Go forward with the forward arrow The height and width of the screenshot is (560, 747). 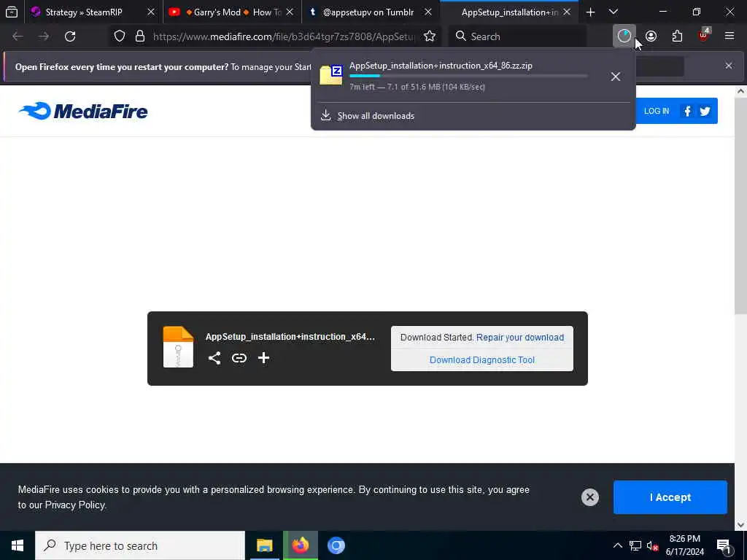(x=44, y=36)
